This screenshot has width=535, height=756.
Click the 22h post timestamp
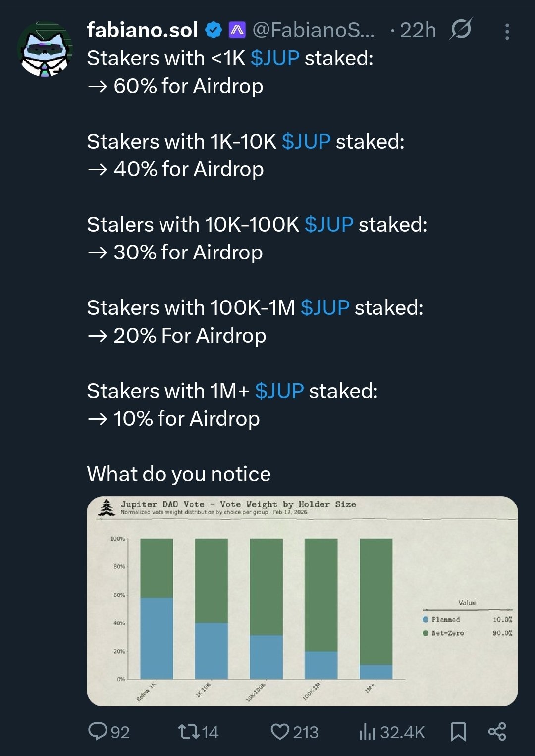click(418, 30)
